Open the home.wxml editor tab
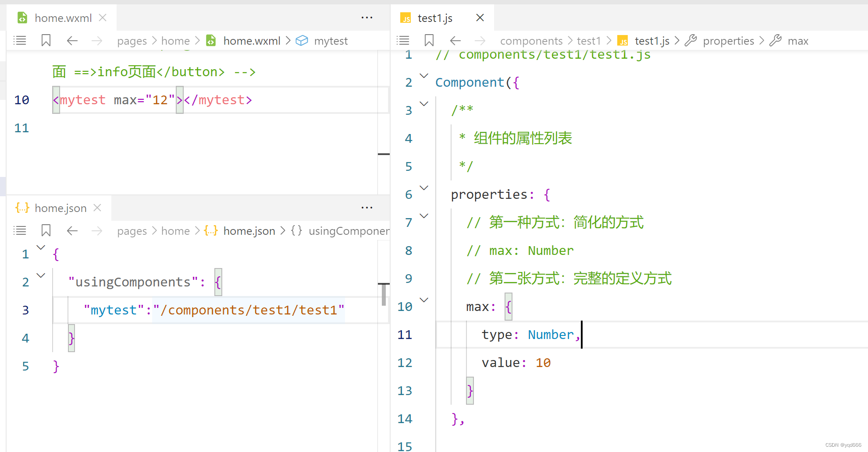Image resolution: width=868 pixels, height=452 pixels. tap(62, 18)
